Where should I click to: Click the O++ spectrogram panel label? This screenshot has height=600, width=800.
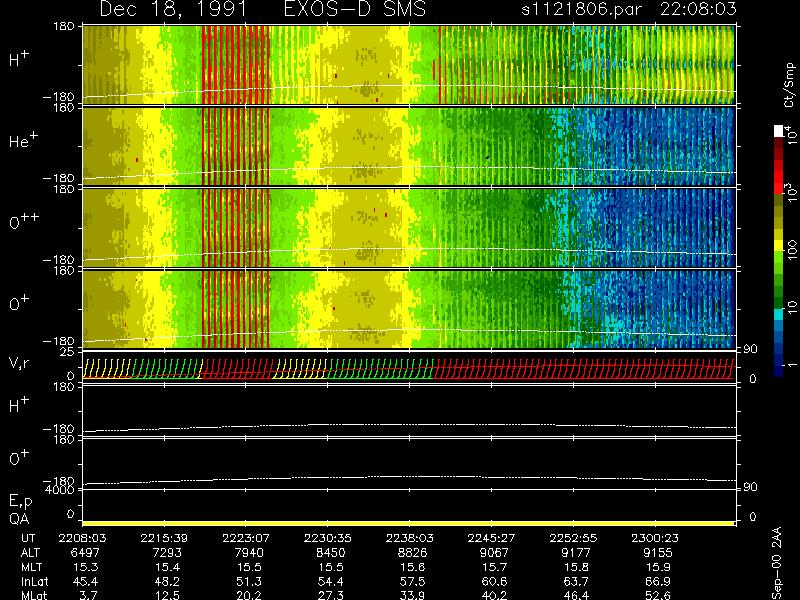pyautogui.click(x=23, y=221)
